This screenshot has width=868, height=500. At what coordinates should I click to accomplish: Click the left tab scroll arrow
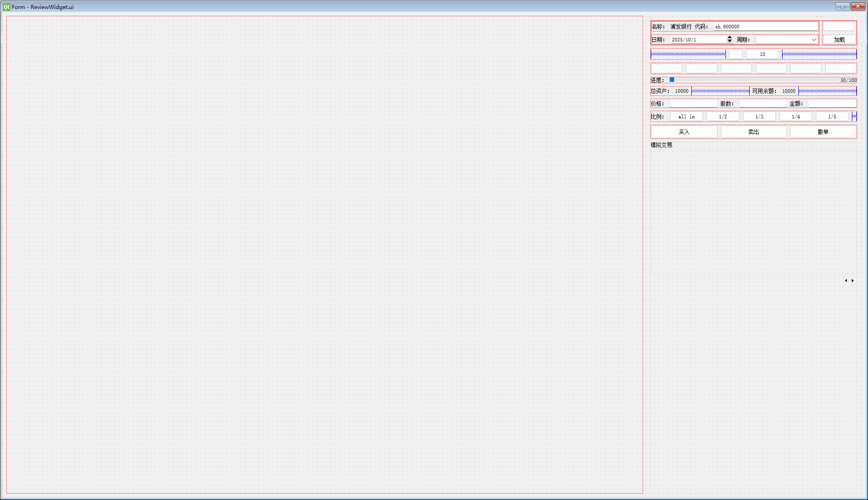pos(846,280)
